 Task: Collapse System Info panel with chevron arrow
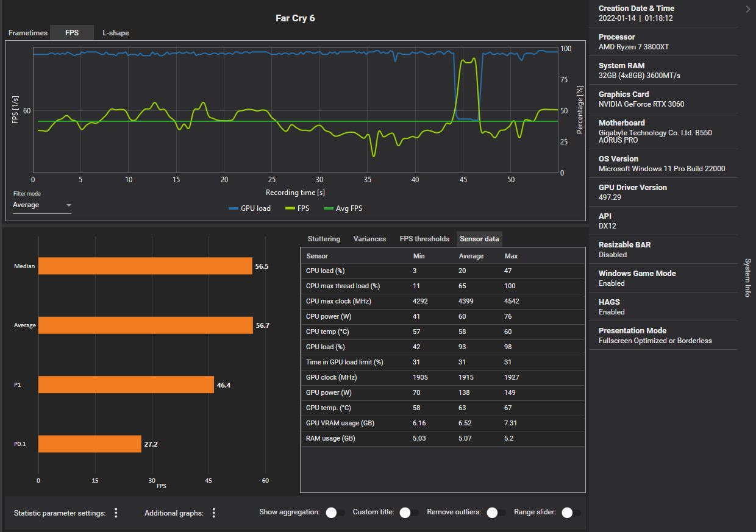(x=748, y=9)
